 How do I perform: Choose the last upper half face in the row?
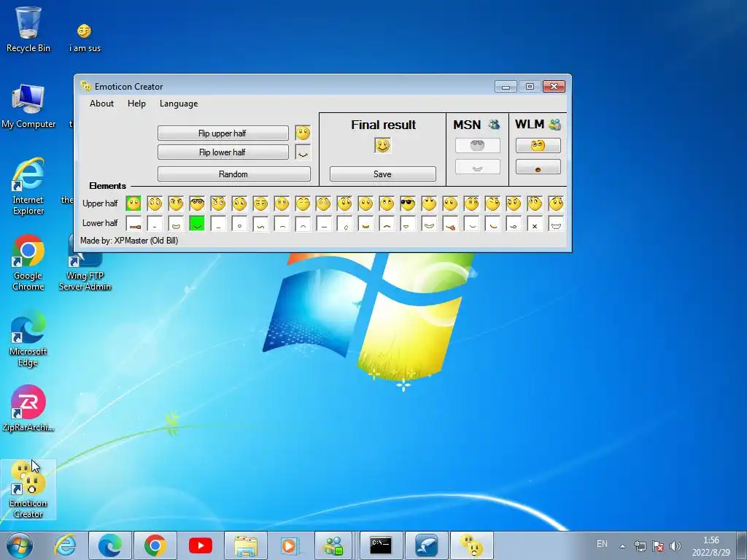pos(555,203)
